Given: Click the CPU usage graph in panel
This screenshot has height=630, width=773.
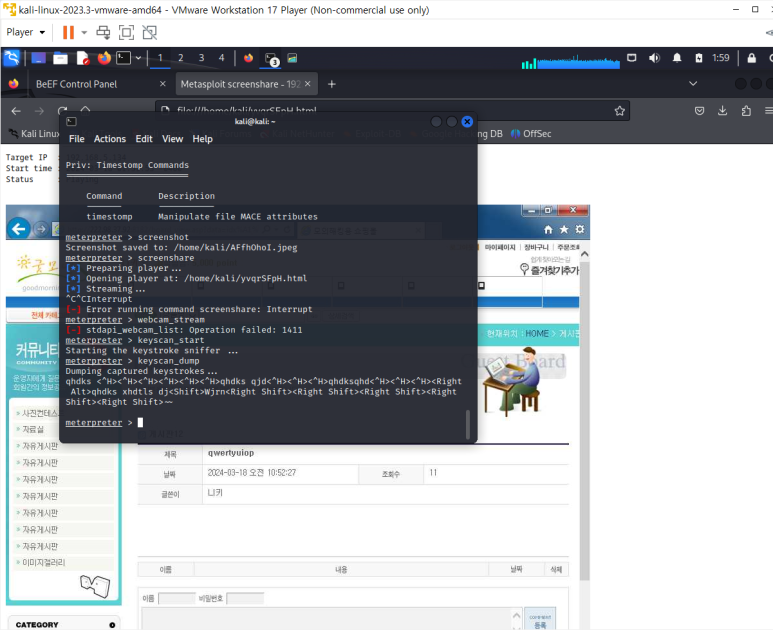Looking at the screenshot, I should tap(570, 61).
